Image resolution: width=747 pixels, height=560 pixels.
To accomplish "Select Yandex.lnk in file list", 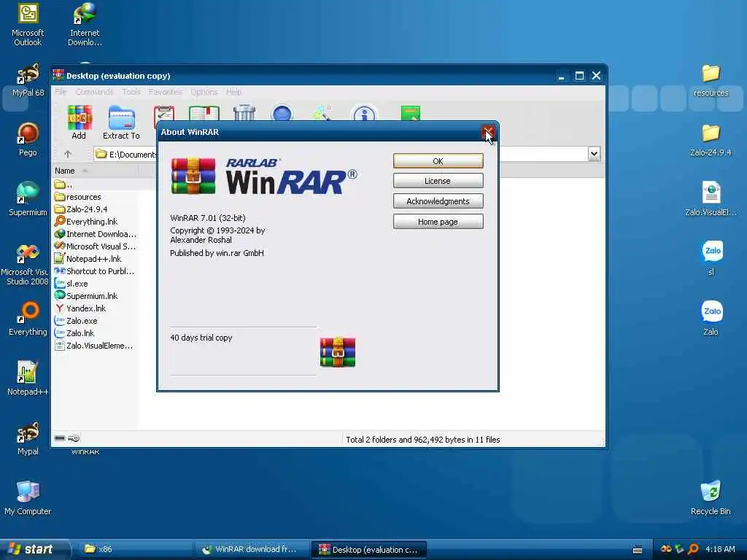I will [x=80, y=308].
